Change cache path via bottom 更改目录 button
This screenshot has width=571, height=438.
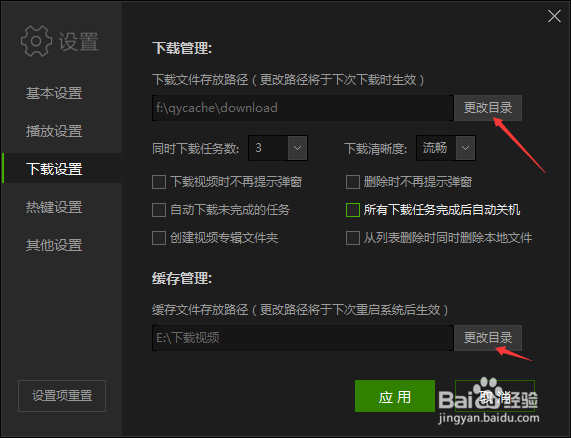coord(488,338)
